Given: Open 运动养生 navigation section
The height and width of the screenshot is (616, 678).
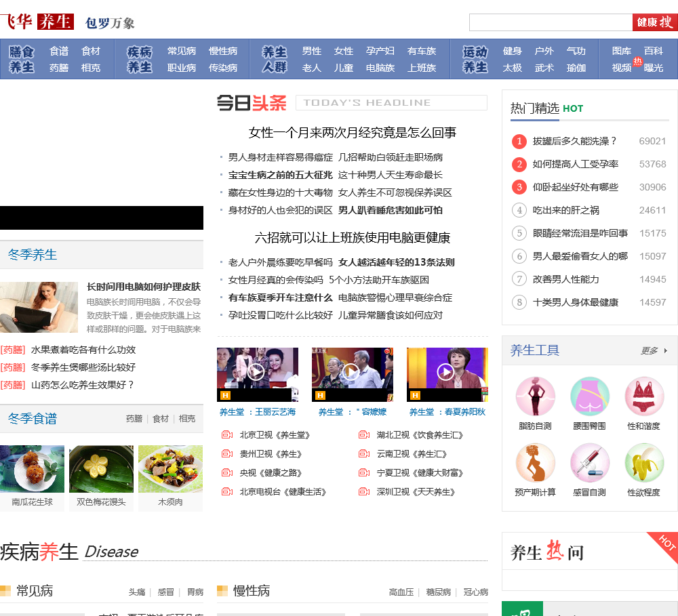Looking at the screenshot, I should pyautogui.click(x=475, y=59).
